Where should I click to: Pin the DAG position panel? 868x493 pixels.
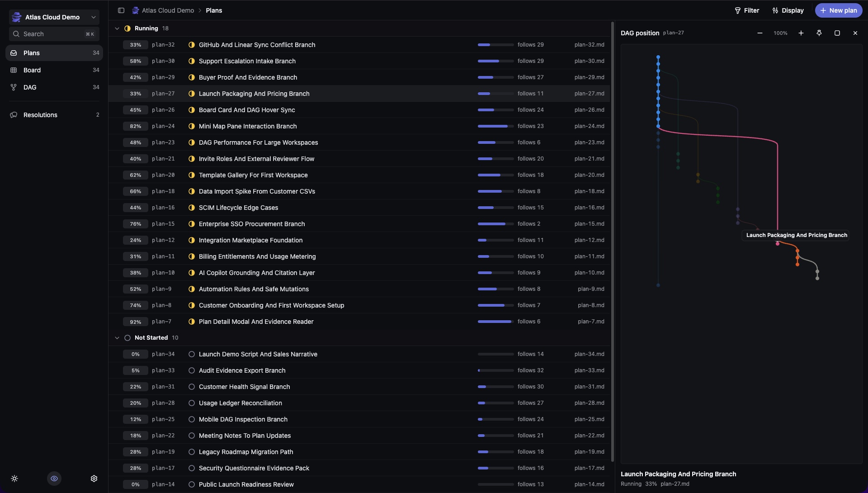[x=819, y=33]
